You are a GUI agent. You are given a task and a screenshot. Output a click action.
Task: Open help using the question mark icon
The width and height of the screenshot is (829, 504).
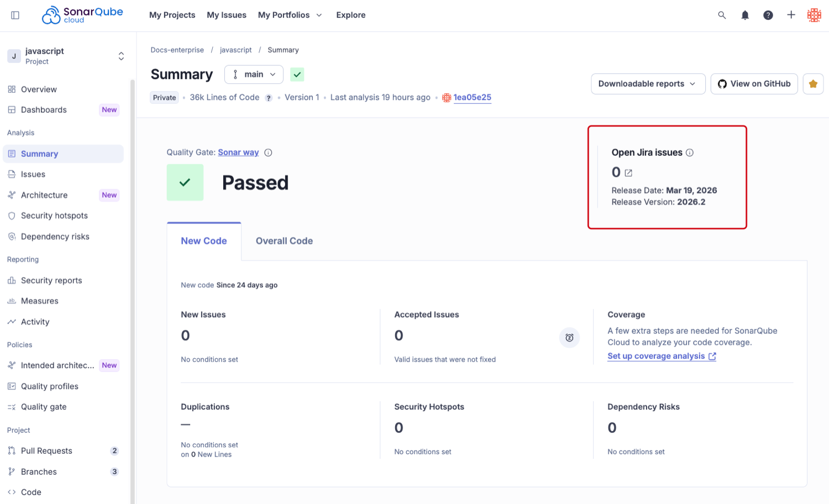click(768, 15)
